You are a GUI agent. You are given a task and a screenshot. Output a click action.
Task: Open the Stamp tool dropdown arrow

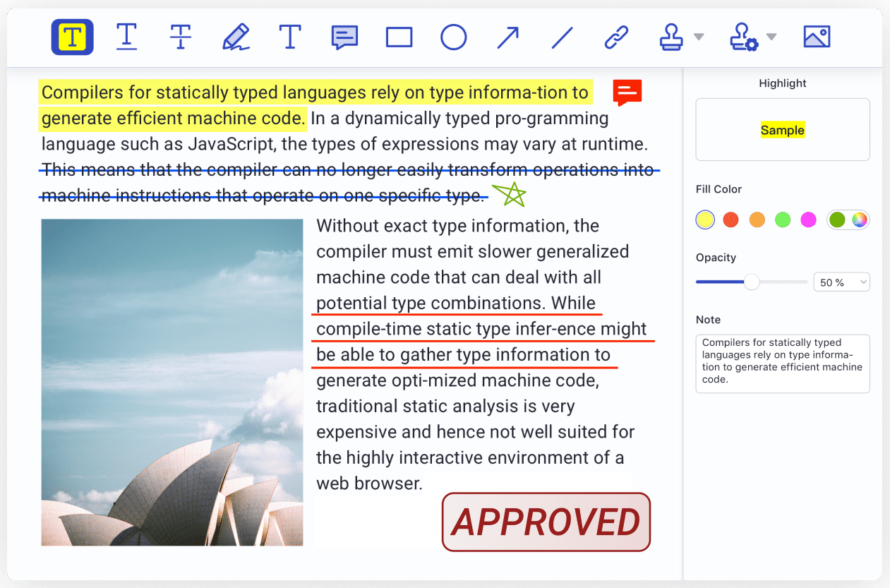coord(698,37)
